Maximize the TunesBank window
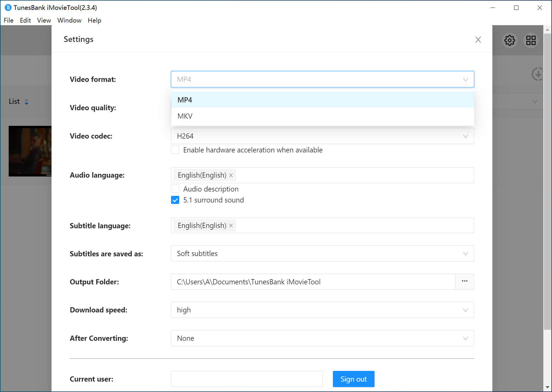This screenshot has width=552, height=392. click(x=516, y=8)
